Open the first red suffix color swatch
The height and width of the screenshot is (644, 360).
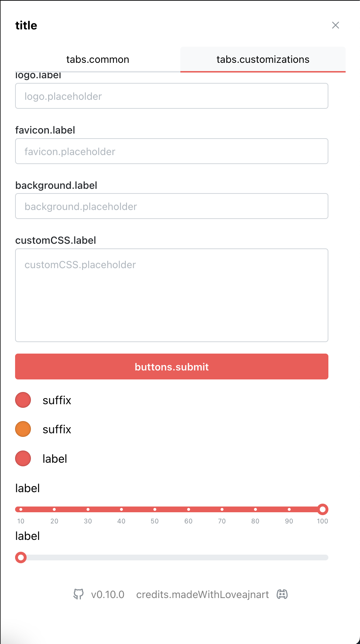[23, 400]
